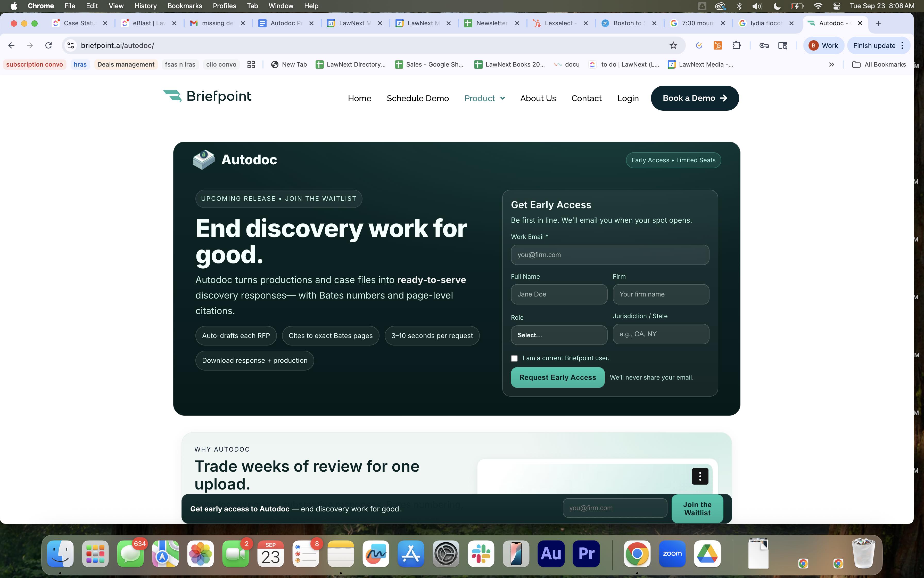Open FaceTime in the dock
The width and height of the screenshot is (924, 578).
[x=236, y=553]
